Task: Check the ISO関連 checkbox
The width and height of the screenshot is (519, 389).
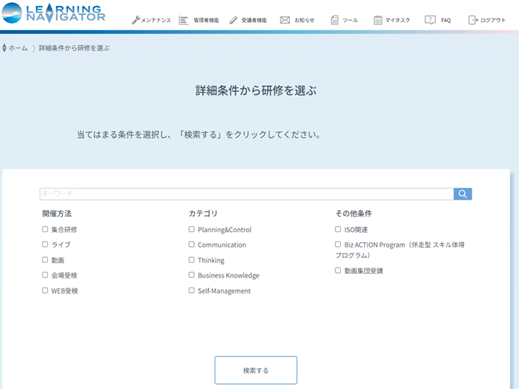Action: coord(338,229)
